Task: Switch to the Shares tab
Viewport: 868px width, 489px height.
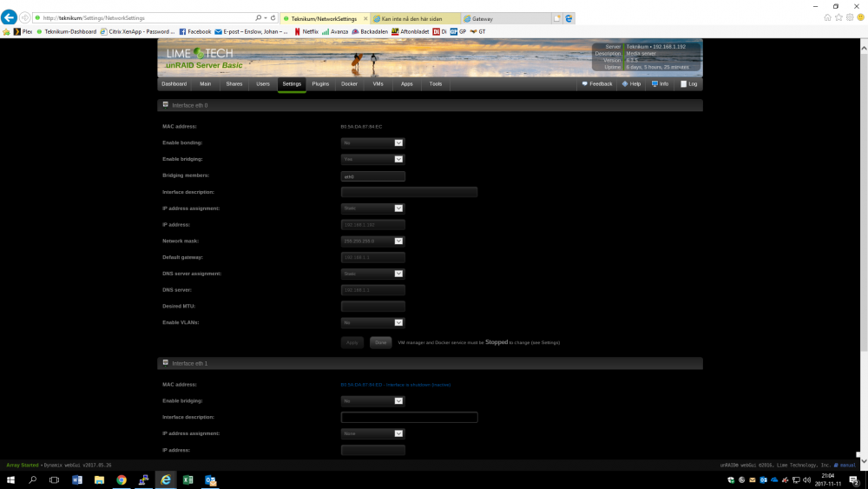Action: [234, 84]
